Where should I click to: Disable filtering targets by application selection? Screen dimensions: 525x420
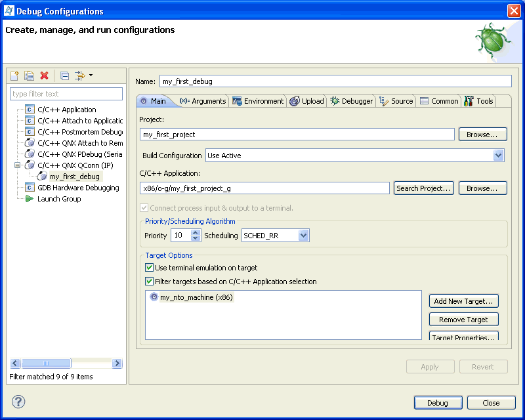tap(149, 281)
